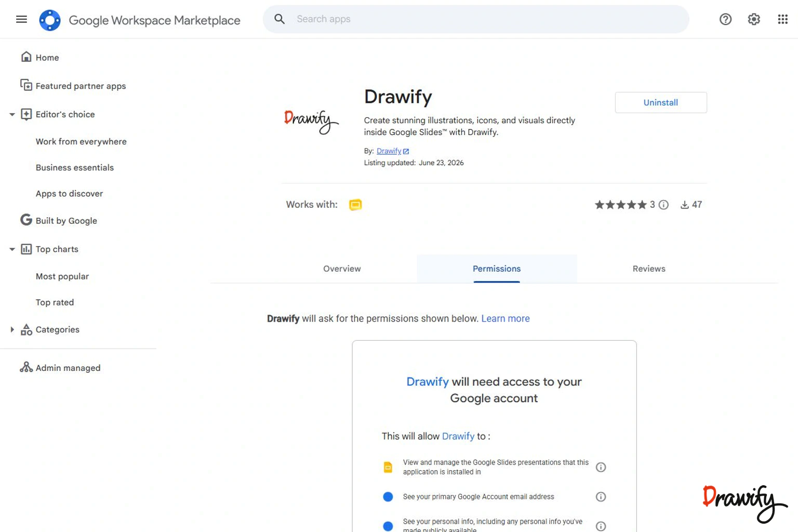Screen dimensions: 798x532
Task: Click the Google Workspace Marketplace logo
Action: pos(50,20)
